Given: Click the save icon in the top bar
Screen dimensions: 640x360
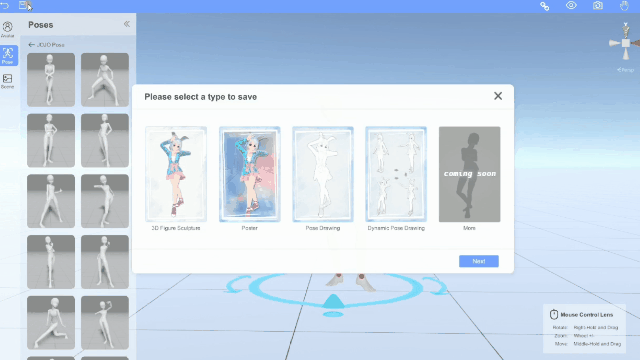Looking at the screenshot, I should click(x=24, y=5).
